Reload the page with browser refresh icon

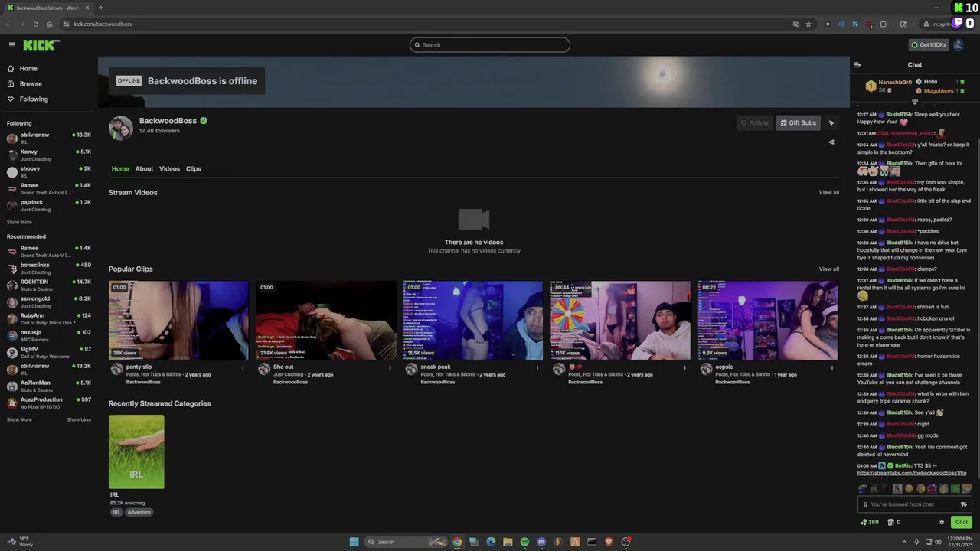tap(35, 24)
